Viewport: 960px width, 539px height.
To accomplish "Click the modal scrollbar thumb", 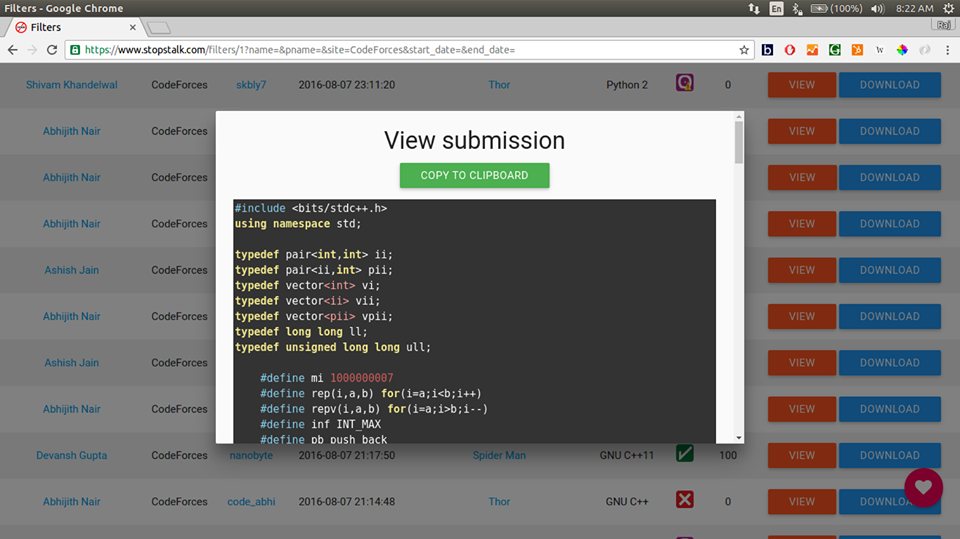I will click(739, 142).
